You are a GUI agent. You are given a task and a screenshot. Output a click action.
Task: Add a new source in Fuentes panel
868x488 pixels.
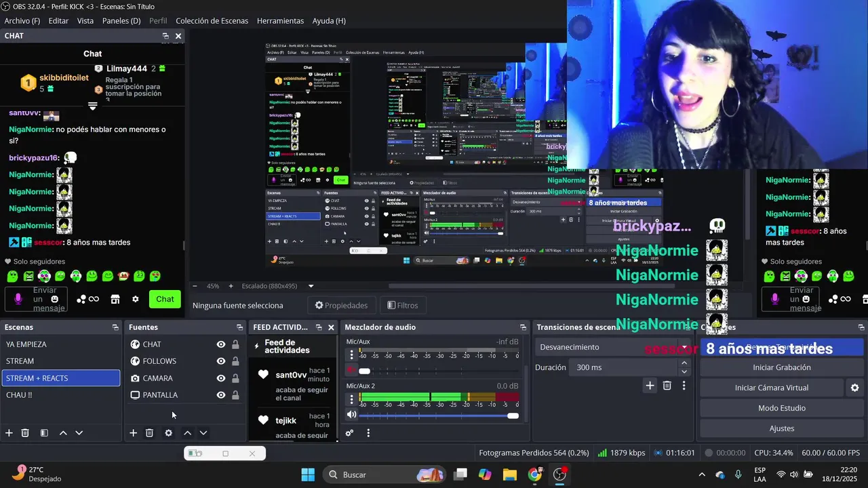click(133, 432)
